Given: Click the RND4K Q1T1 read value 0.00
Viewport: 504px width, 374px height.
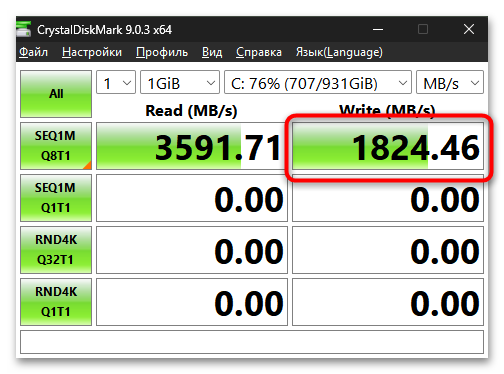Looking at the screenshot, I should [192, 302].
